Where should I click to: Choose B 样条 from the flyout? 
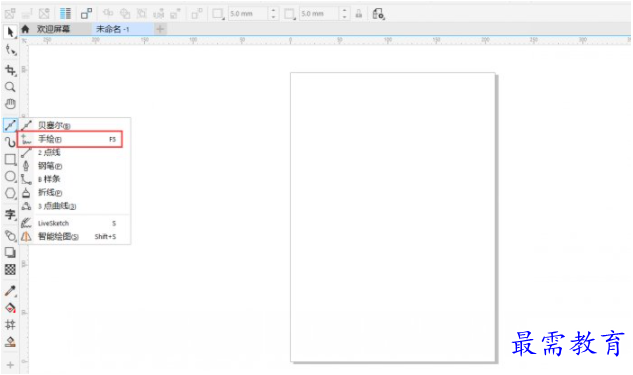tap(74, 179)
